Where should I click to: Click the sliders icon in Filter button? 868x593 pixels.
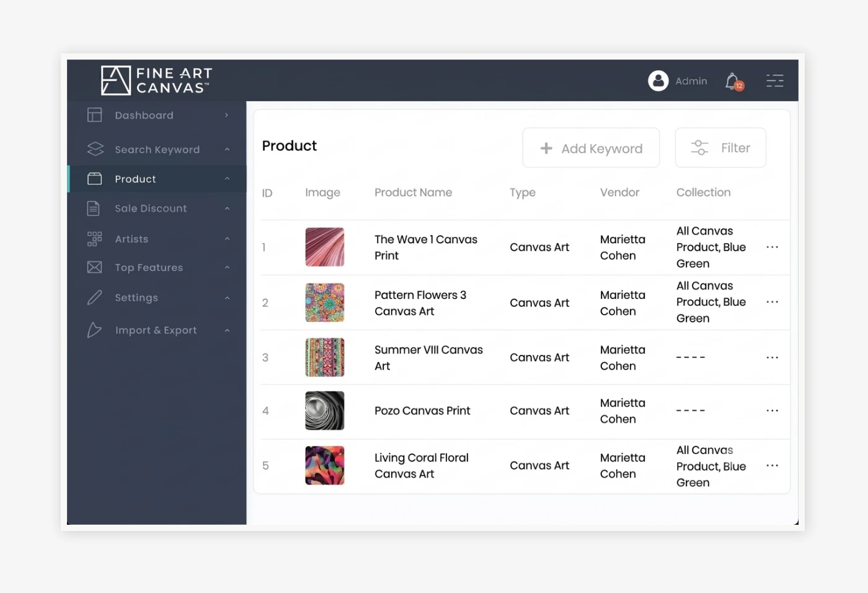[699, 148]
